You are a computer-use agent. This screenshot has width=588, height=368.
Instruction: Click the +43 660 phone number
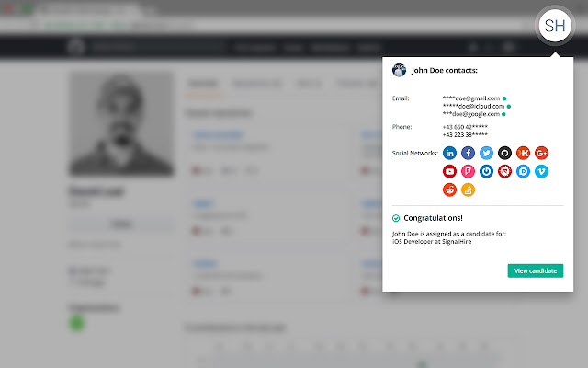pos(465,127)
